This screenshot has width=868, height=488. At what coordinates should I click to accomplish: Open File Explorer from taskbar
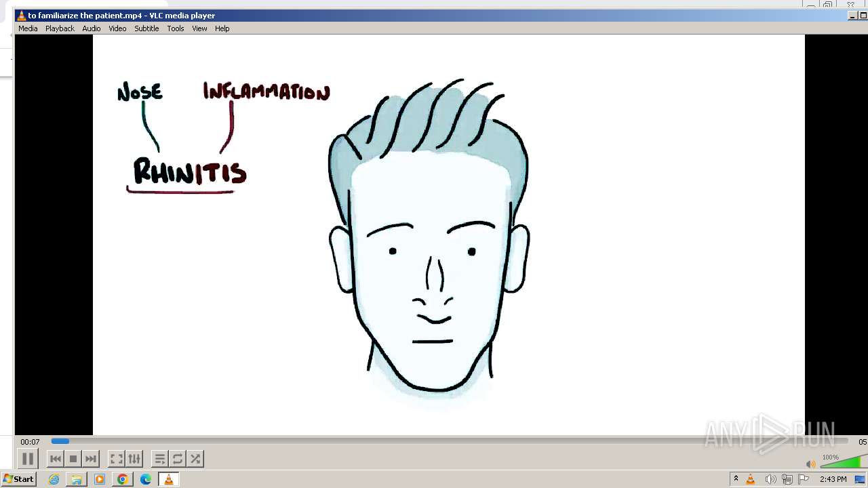coord(77,479)
